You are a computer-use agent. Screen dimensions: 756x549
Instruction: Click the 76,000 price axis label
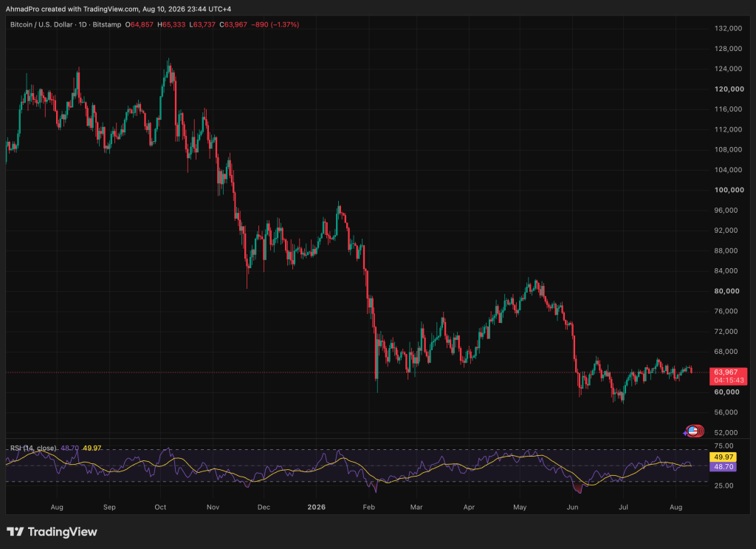726,311
